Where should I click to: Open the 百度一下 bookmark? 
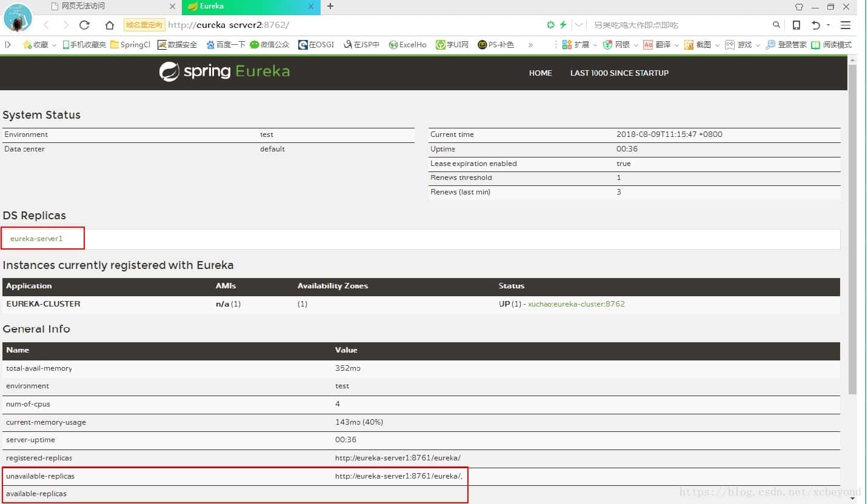(225, 44)
